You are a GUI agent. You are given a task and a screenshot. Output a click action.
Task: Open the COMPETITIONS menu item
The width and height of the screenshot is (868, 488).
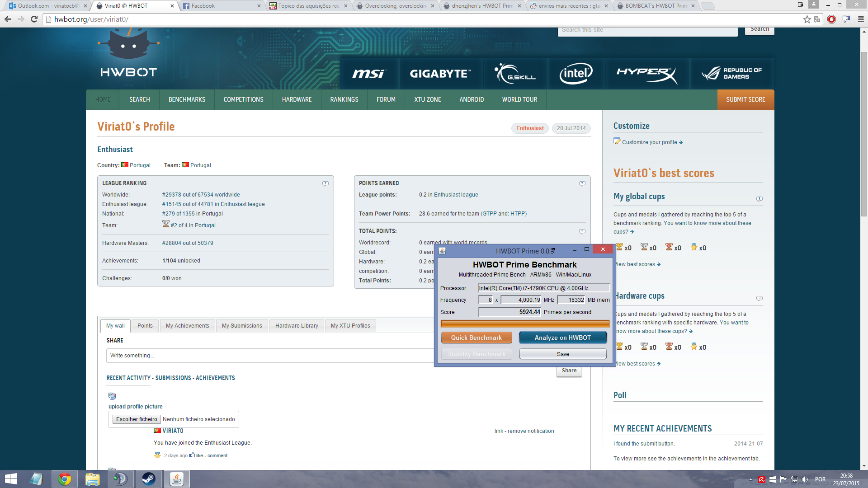tap(244, 99)
